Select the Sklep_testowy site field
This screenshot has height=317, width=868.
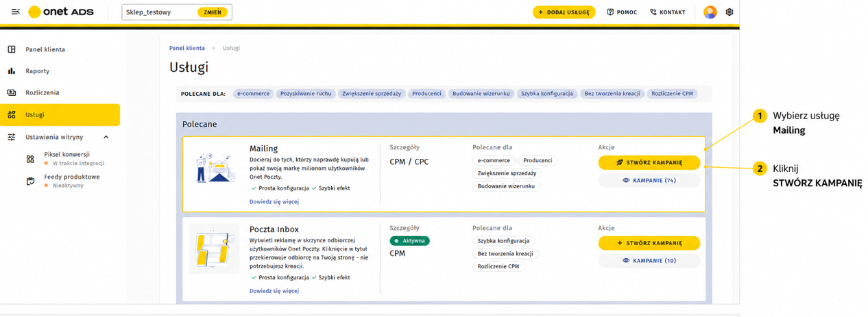(x=177, y=12)
